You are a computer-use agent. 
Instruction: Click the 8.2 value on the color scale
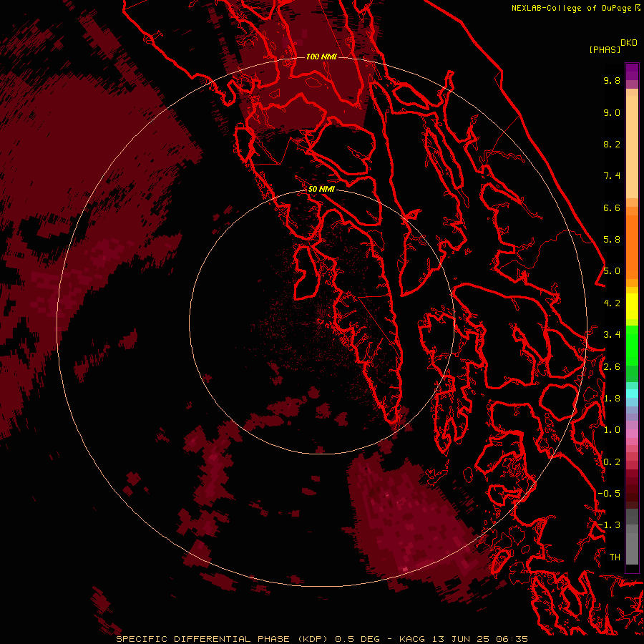pos(612,144)
